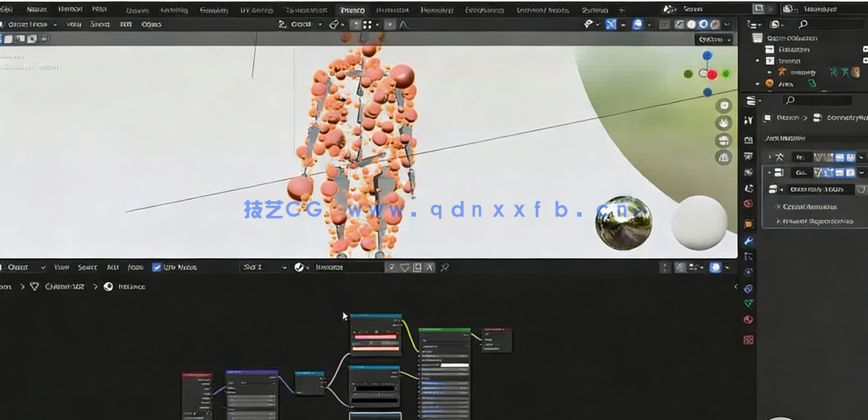Click the blue Z axis on navigation gizmo
Screen dimensions: 868x420
707,55
